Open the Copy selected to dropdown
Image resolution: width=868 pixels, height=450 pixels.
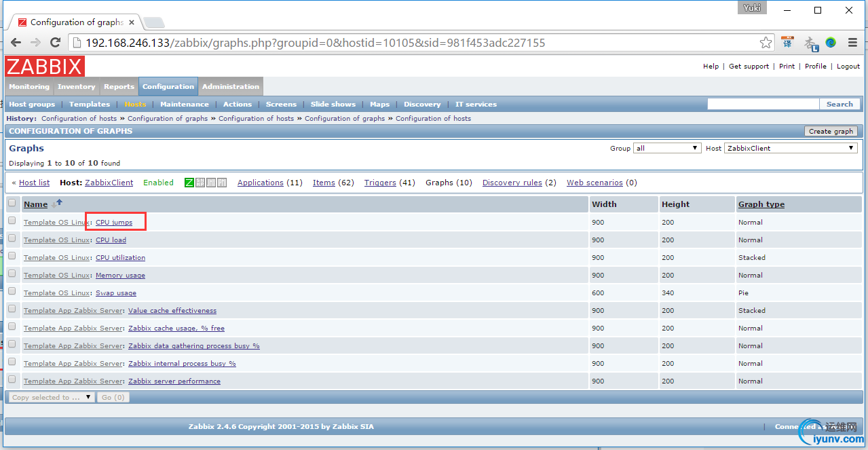(x=52, y=397)
